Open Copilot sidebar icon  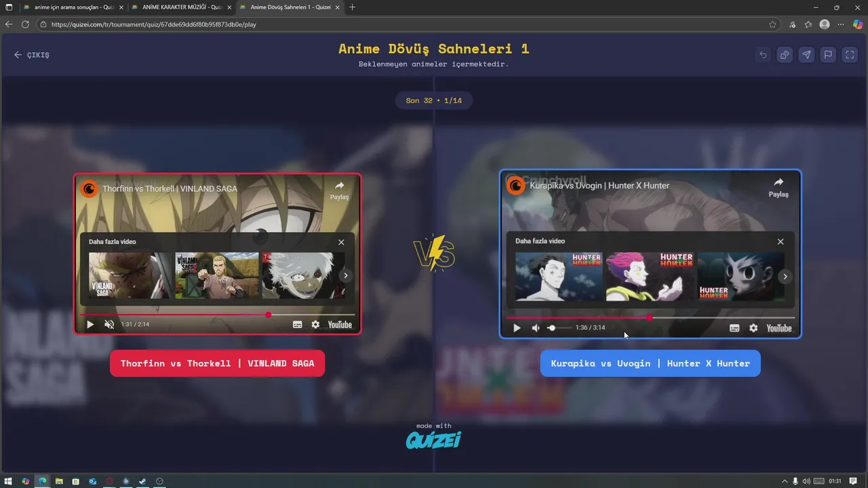857,24
